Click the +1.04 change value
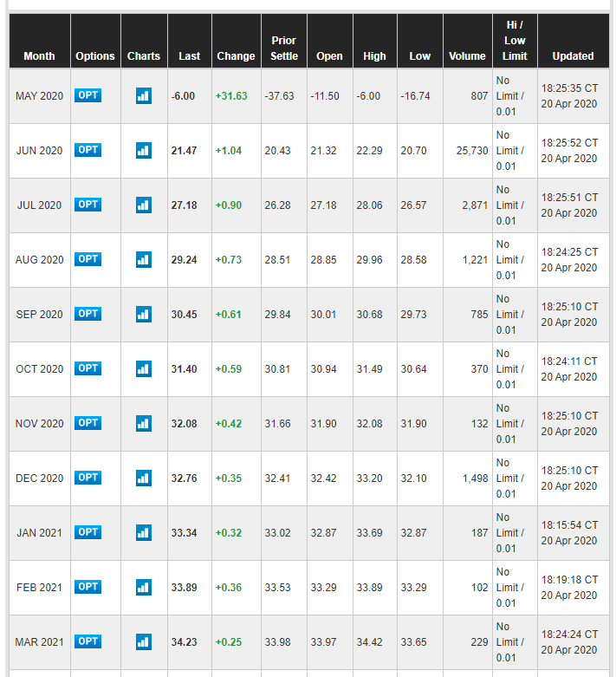616x677 pixels. (229, 151)
